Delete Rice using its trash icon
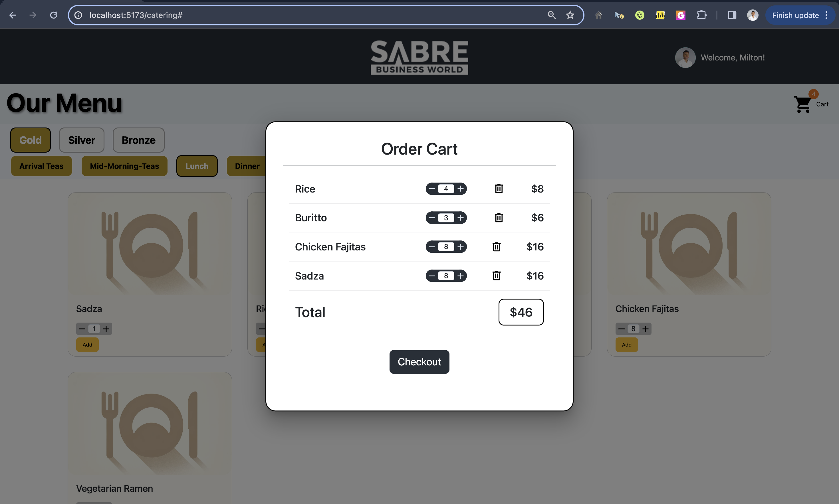 click(x=498, y=189)
